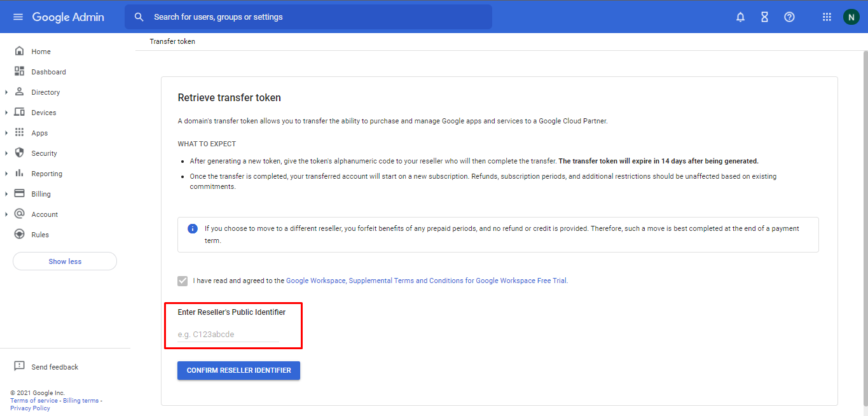Viewport: 868px width, 416px height.
Task: Open the Privacy Policy link
Action: coord(30,408)
